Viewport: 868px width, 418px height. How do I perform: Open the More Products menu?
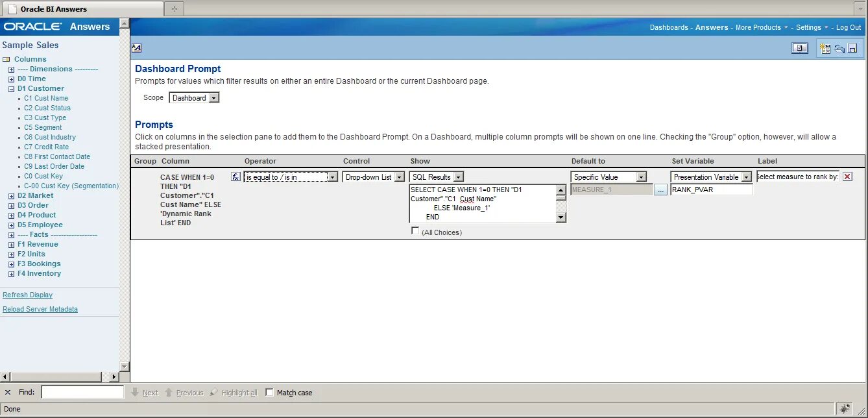(x=762, y=27)
